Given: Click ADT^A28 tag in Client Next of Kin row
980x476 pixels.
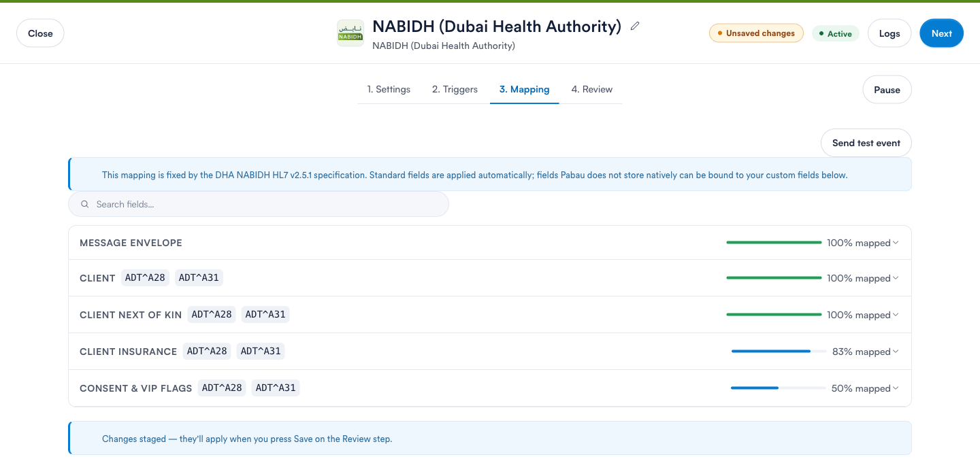Looking at the screenshot, I should [212, 315].
